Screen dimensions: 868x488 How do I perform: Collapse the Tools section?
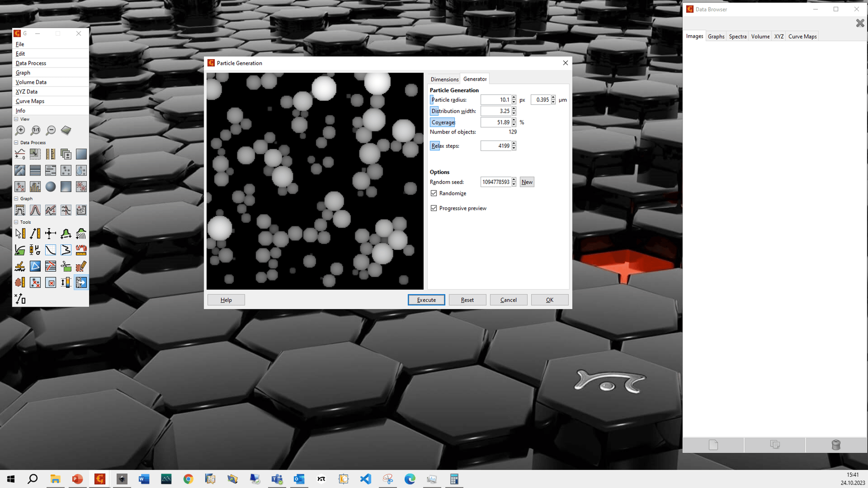(x=16, y=222)
